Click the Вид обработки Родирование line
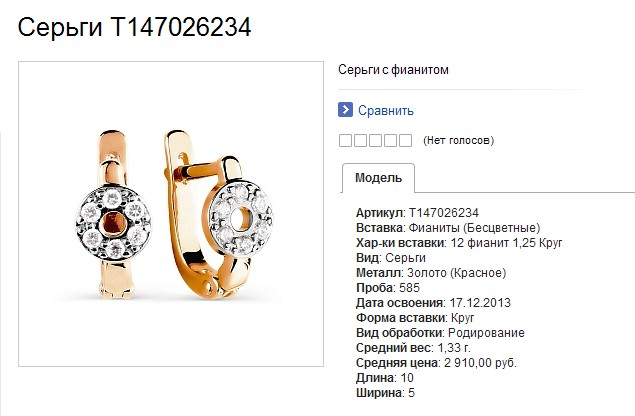This screenshot has width=635, height=416. pyautogui.click(x=440, y=333)
